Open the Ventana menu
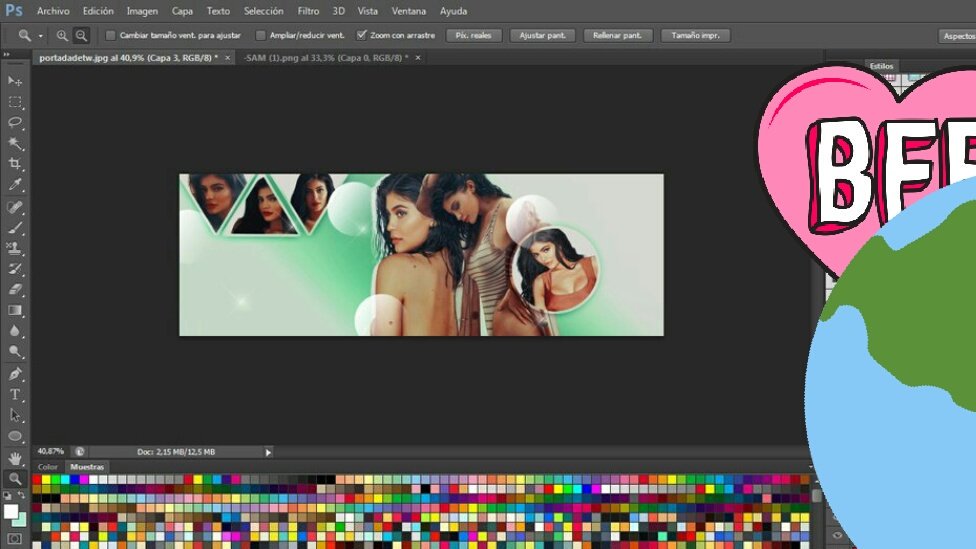This screenshot has height=549, width=976. (408, 11)
